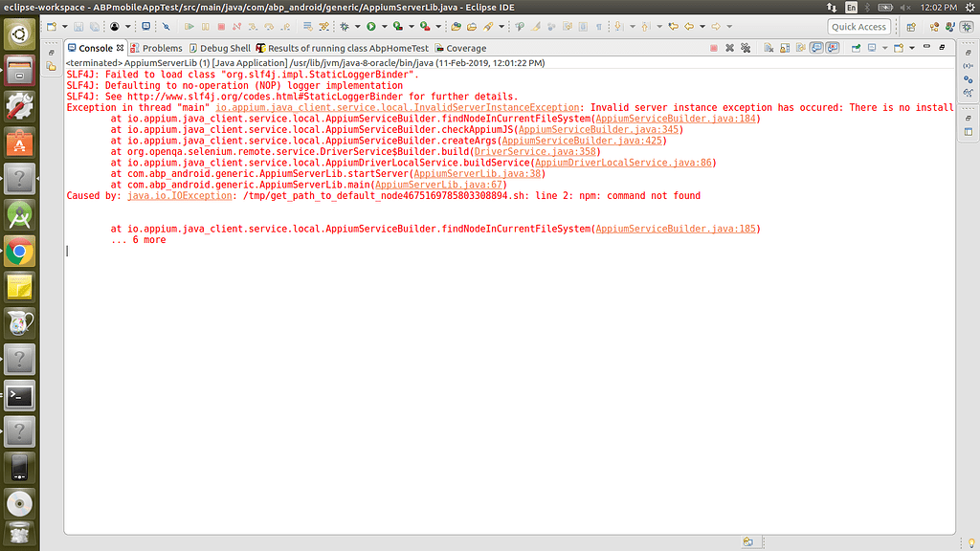Screen dimensions: 980x551
Task: Open the Display Selected Console dropdown
Action: [x=883, y=48]
